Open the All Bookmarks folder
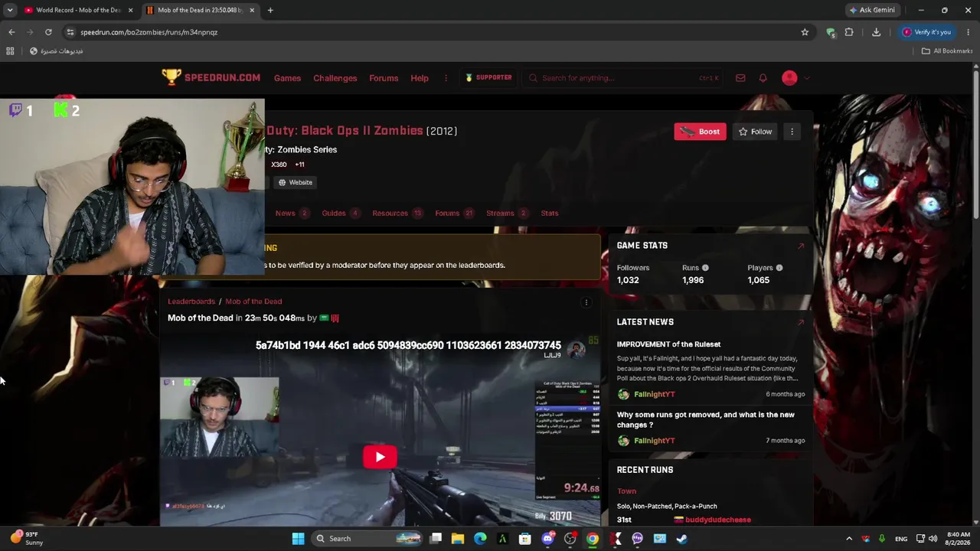Viewport: 980px width, 551px height. [x=947, y=51]
